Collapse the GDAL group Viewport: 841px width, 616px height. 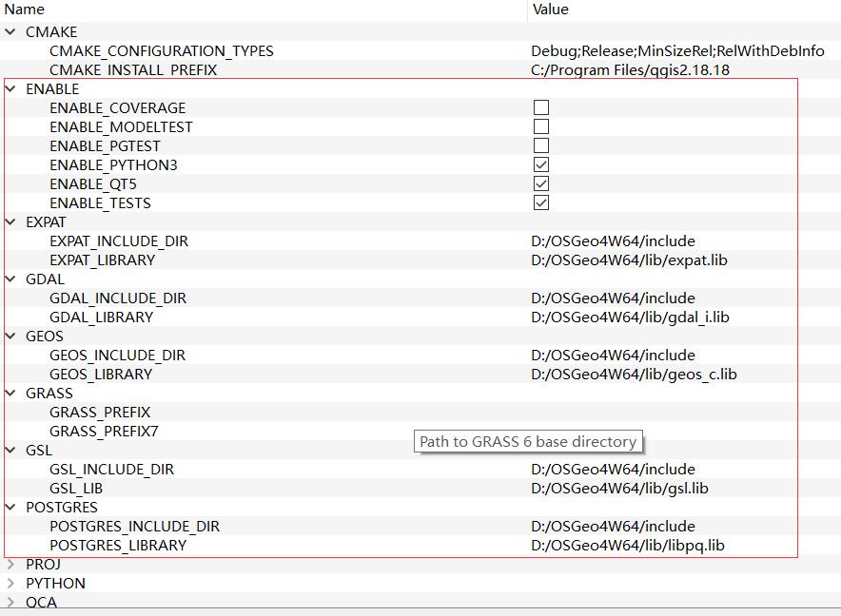pos(10,279)
